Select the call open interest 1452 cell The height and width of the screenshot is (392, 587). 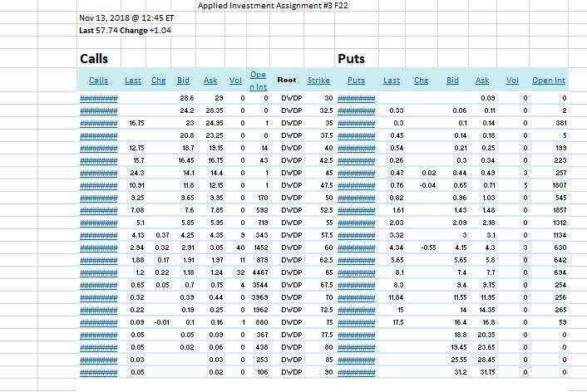260,247
